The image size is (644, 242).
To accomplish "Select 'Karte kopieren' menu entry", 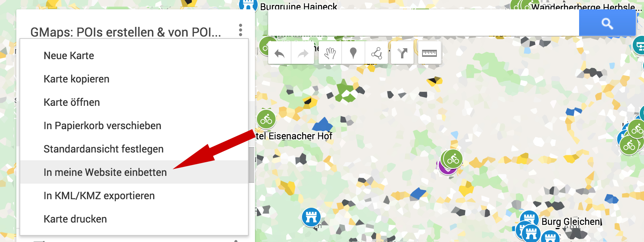I will [77, 79].
